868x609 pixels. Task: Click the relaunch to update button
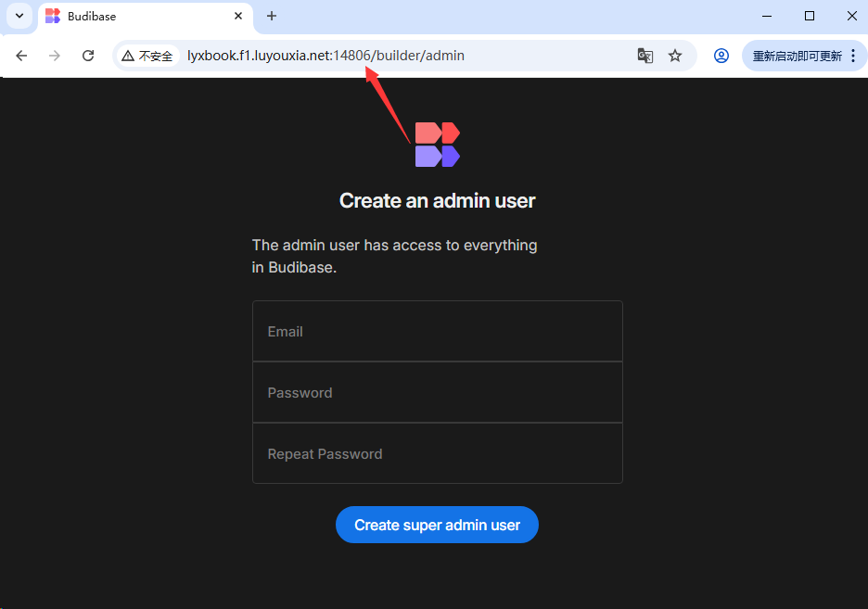797,56
